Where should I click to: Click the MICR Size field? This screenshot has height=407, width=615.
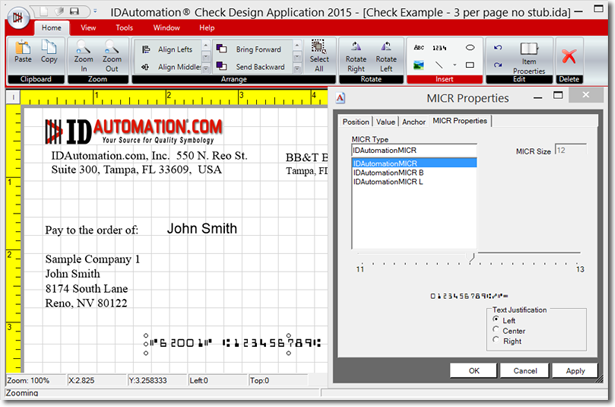click(571, 150)
